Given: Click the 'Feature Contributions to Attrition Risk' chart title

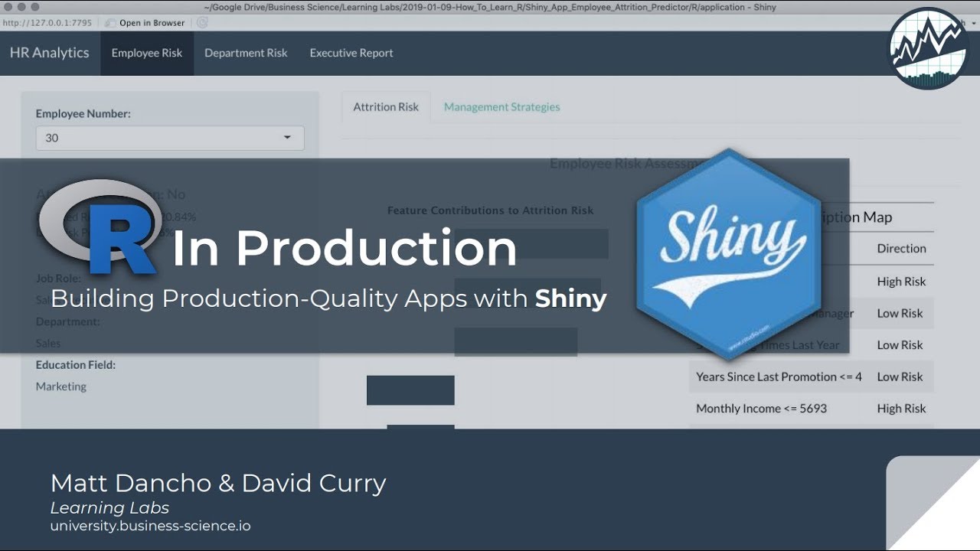Looking at the screenshot, I should [x=490, y=210].
